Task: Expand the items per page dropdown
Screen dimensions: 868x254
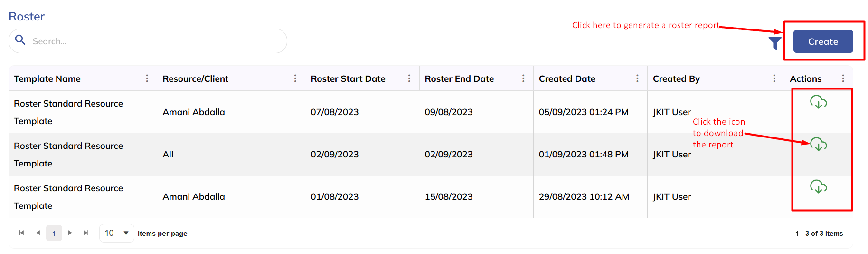Action: click(x=126, y=233)
